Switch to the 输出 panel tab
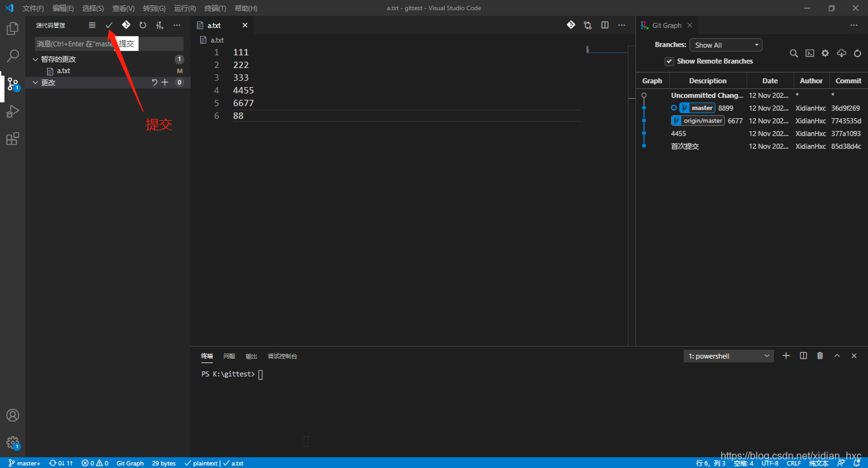Image resolution: width=868 pixels, height=468 pixels. tap(252, 356)
